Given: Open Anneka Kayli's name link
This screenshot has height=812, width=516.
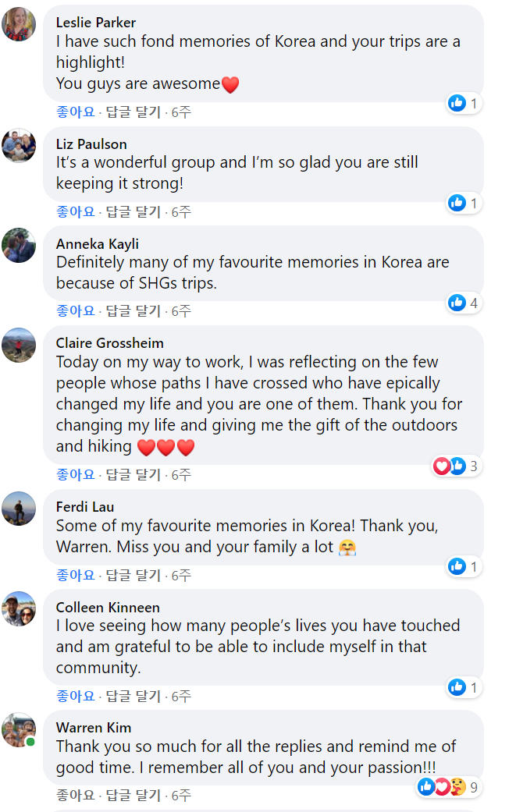Looking at the screenshot, I should coord(98,243).
